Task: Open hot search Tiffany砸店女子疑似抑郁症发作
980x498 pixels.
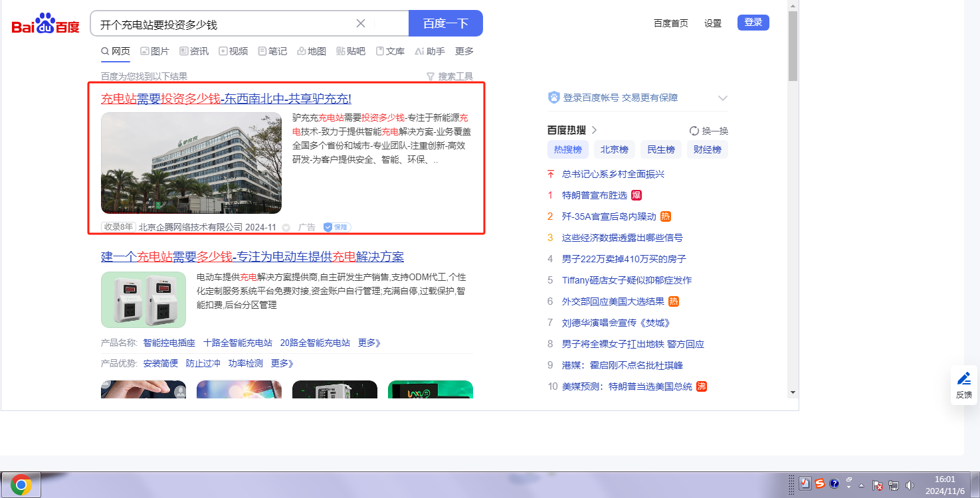Action: point(627,280)
